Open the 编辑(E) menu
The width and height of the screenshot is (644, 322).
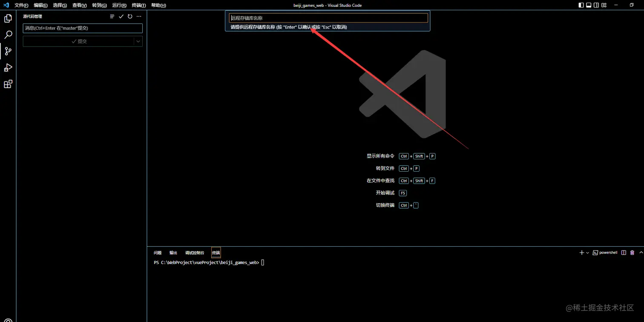[41, 5]
